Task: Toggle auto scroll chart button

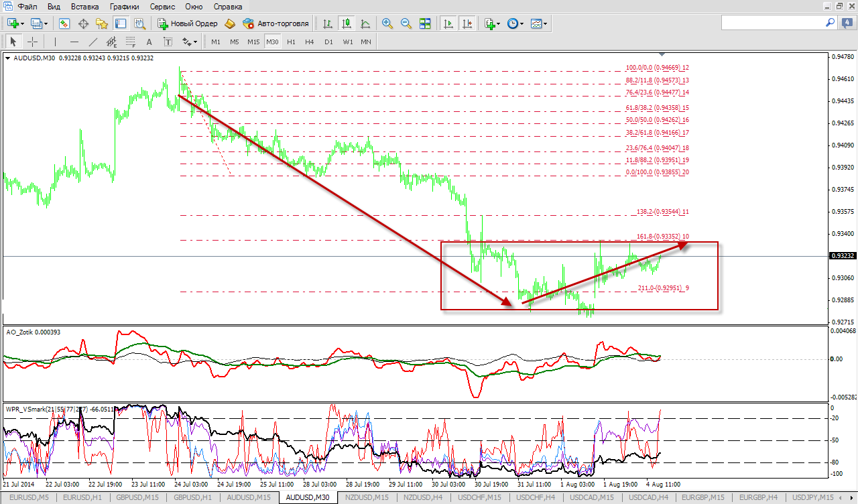Action: [x=448, y=23]
